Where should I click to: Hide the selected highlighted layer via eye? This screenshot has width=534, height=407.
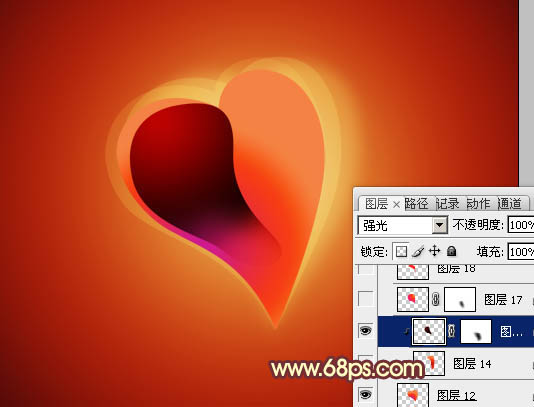coord(365,330)
